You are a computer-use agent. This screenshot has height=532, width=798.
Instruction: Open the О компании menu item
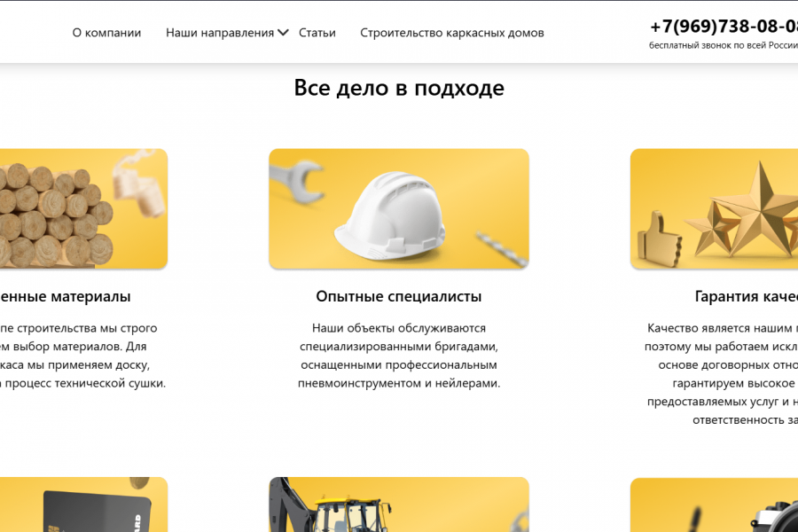(106, 33)
